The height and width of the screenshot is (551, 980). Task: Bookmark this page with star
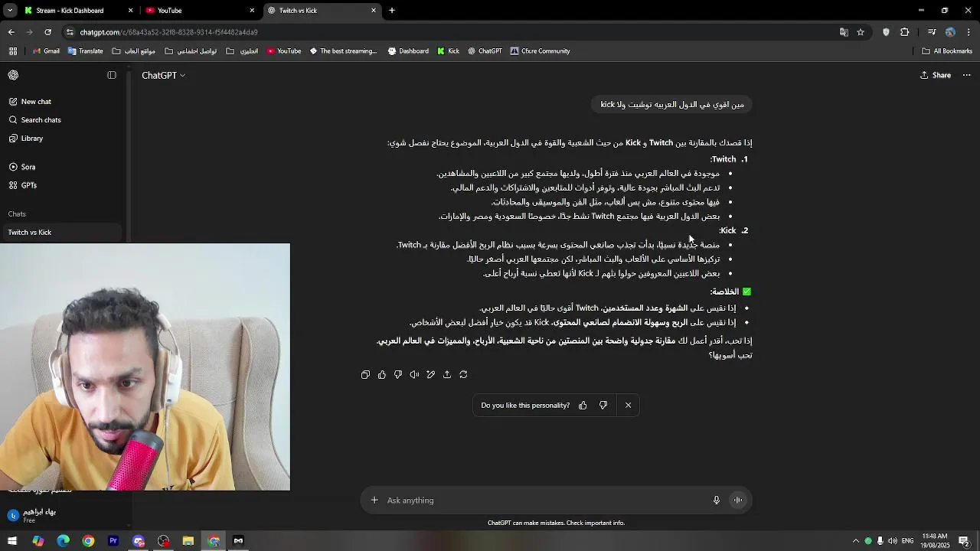[861, 32]
